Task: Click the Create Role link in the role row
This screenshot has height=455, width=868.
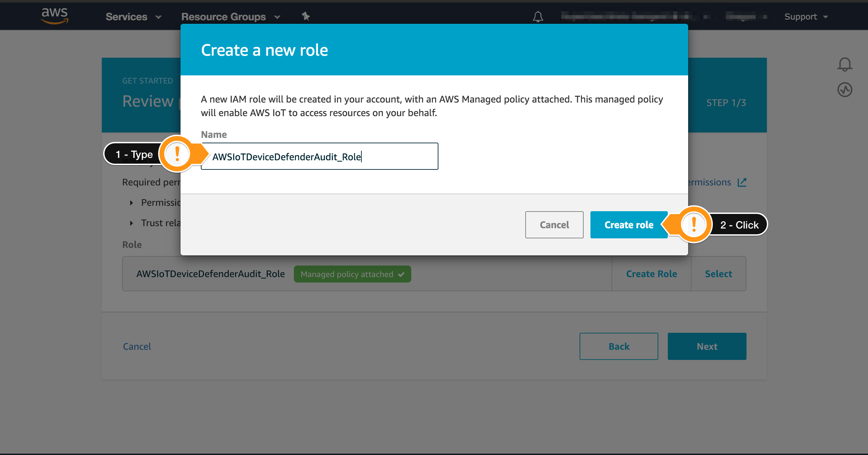Action: [x=651, y=274]
